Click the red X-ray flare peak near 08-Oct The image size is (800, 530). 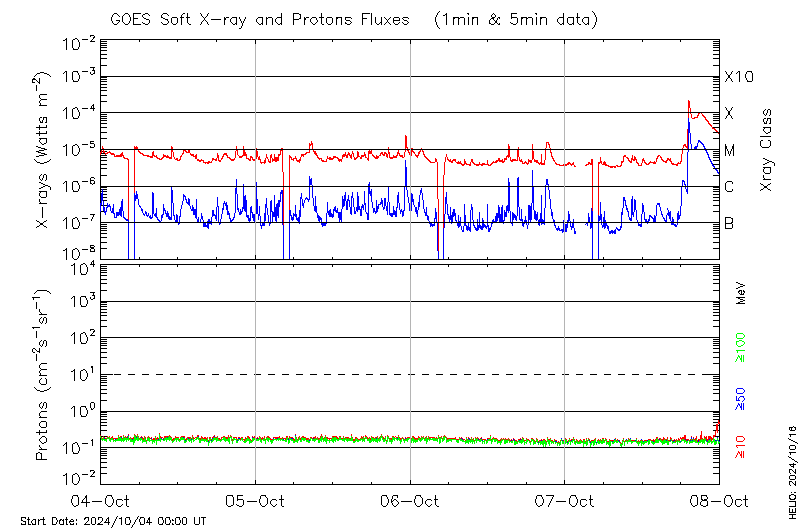tap(689, 101)
